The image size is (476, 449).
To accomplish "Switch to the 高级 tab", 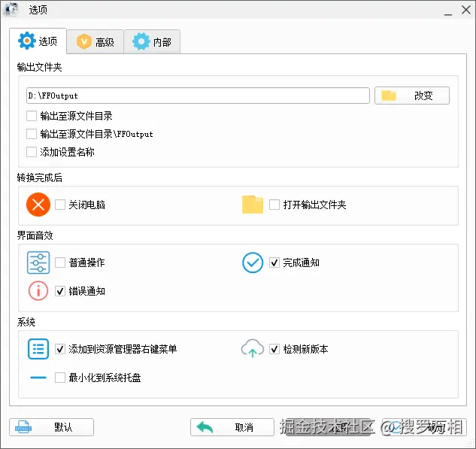I will [x=96, y=42].
